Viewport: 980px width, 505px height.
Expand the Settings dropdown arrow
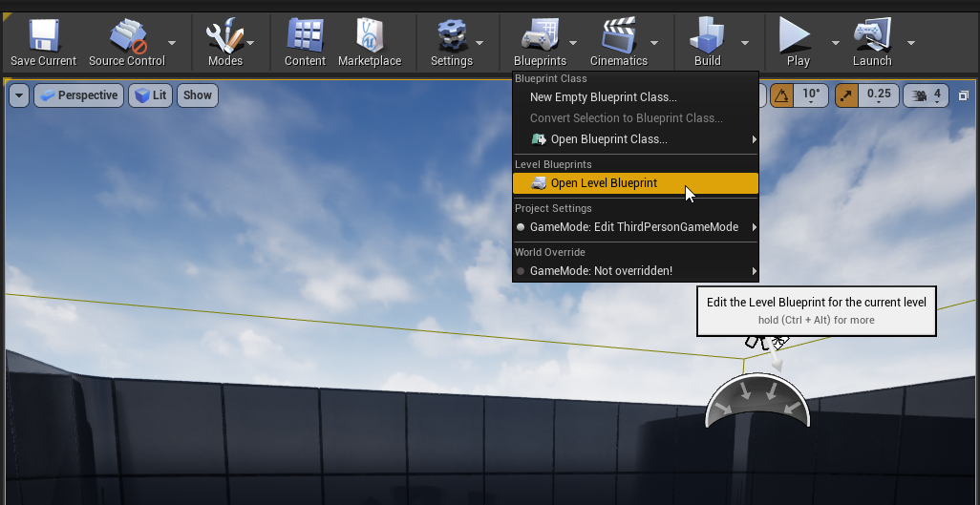pyautogui.click(x=479, y=43)
